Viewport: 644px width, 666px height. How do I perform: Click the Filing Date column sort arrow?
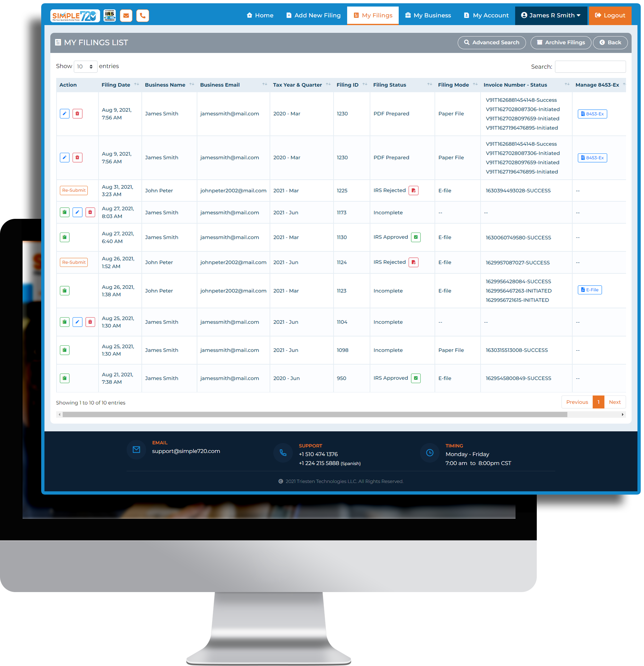pos(137,84)
